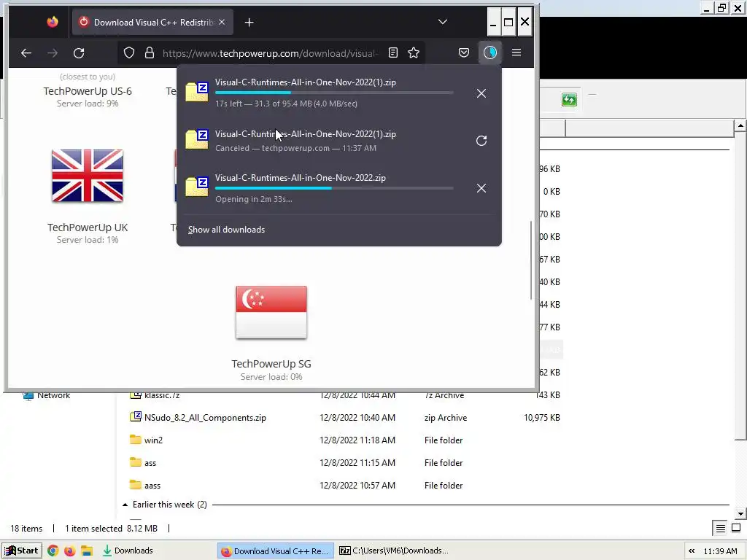Screen dimensions: 747x560
Task: Select the TechPowerUp UK flag mirror
Action: (x=88, y=176)
